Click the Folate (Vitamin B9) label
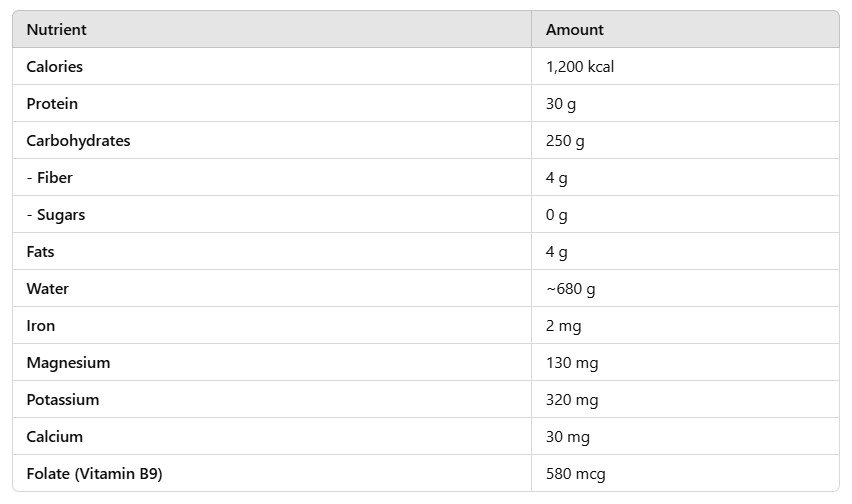Screen dimensions: 852x504 click(95, 474)
